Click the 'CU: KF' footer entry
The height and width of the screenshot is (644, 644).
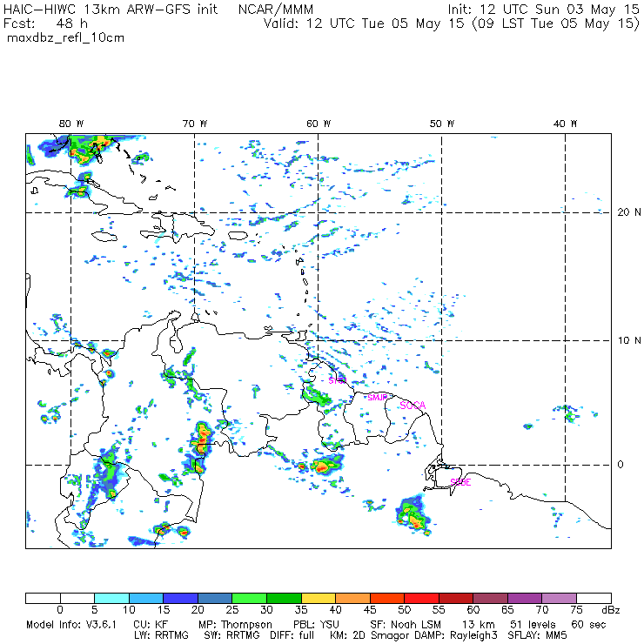click(151, 625)
